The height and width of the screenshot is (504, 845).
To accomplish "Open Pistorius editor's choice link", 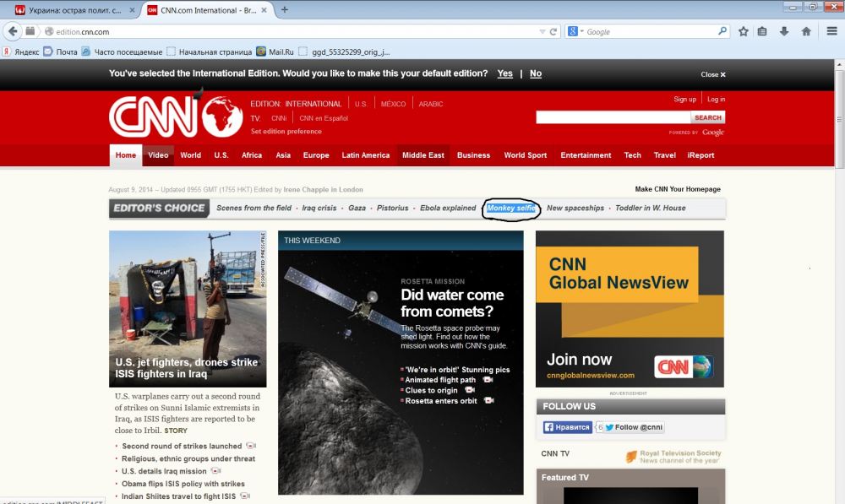I will coord(392,208).
